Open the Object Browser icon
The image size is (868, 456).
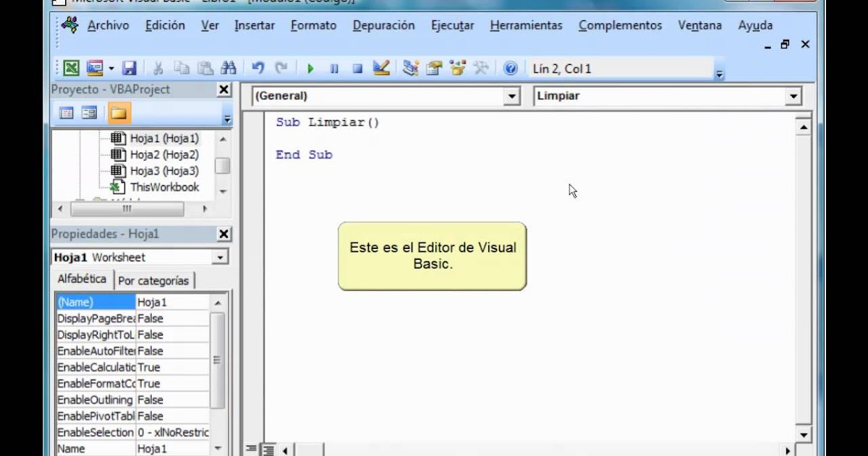pos(456,67)
